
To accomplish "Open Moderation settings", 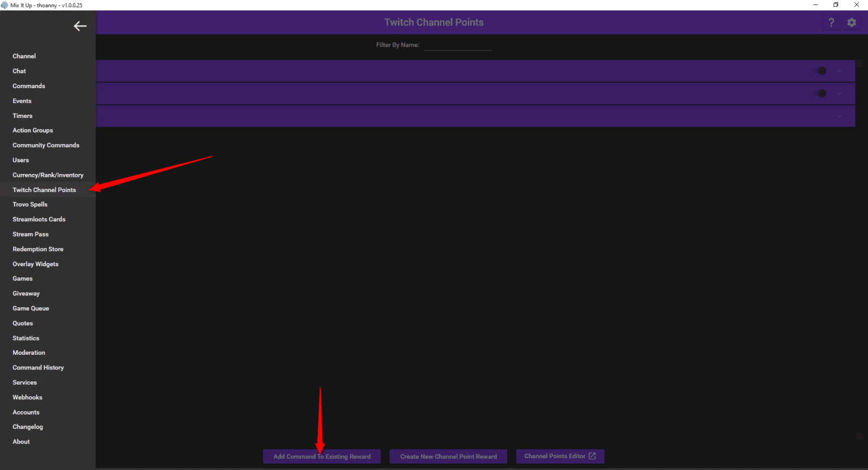I will pos(29,352).
